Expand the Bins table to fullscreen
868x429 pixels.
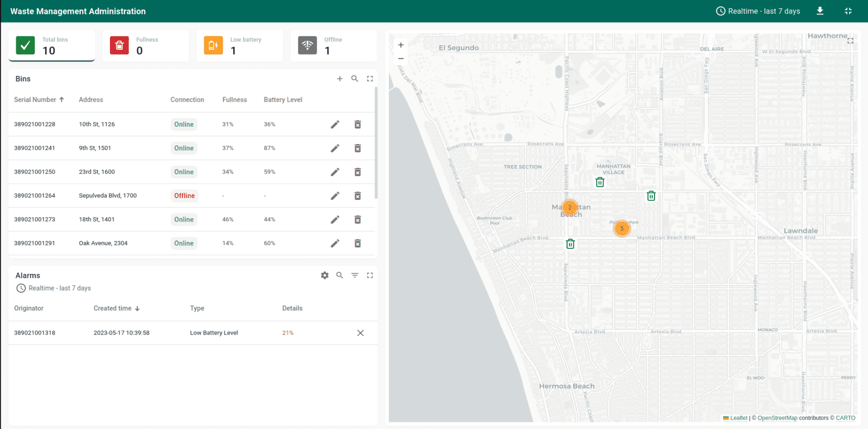(x=370, y=78)
